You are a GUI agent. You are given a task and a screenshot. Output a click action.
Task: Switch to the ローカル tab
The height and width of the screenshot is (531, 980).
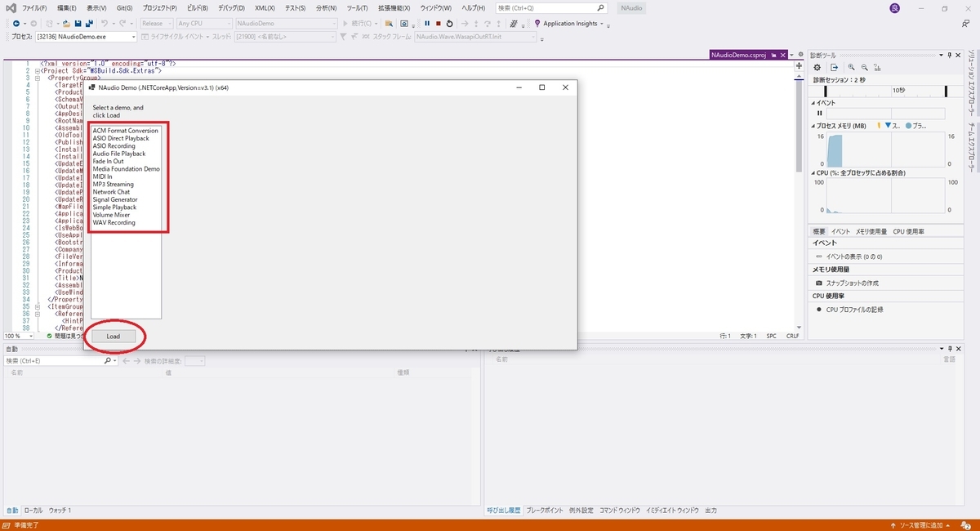33,511
